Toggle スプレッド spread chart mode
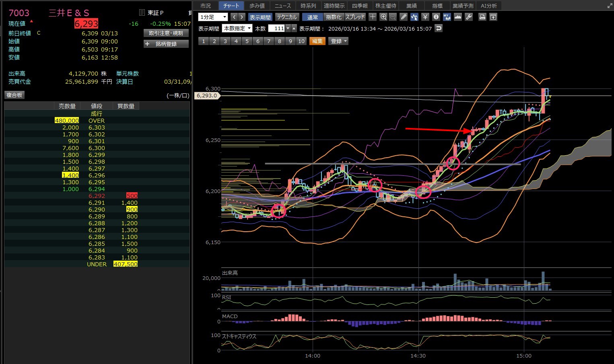 [355, 17]
